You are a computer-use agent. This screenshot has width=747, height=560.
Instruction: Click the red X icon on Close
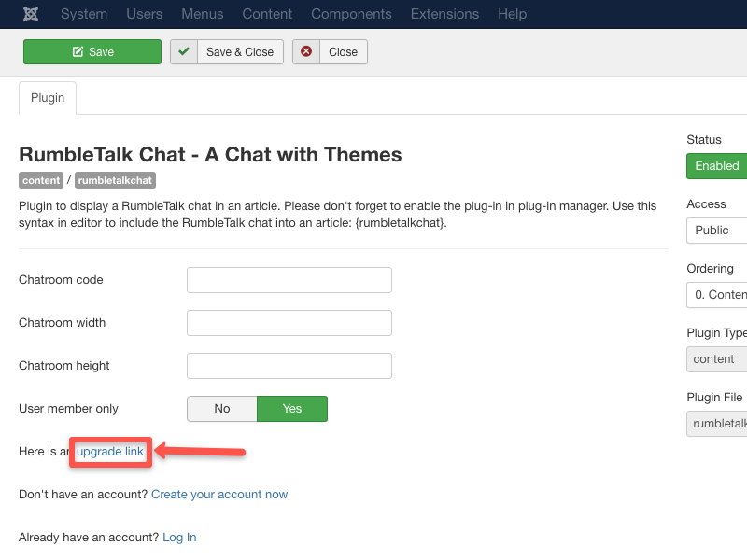307,52
